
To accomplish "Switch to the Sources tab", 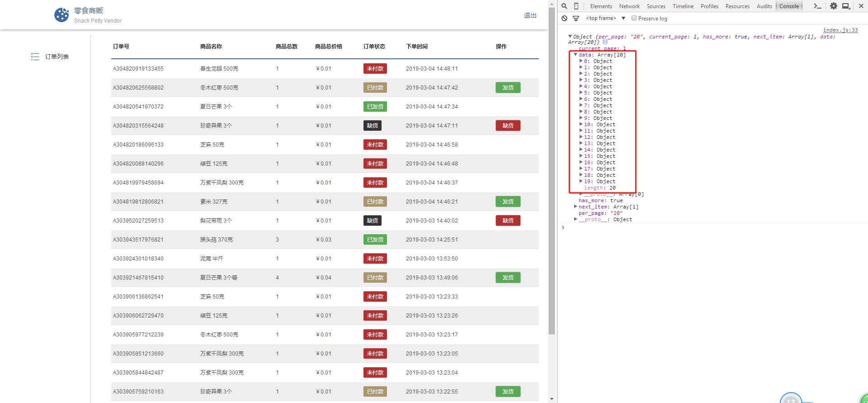I will (x=656, y=6).
